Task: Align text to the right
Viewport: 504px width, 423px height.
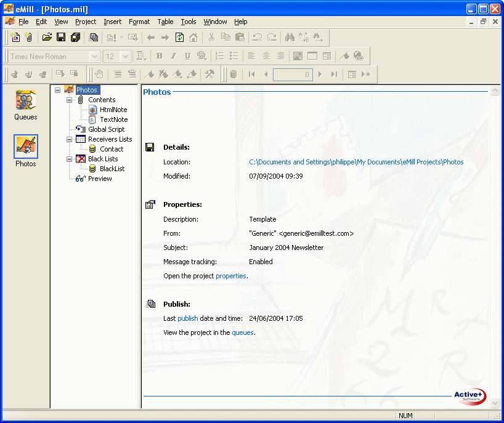Action: 280,56
